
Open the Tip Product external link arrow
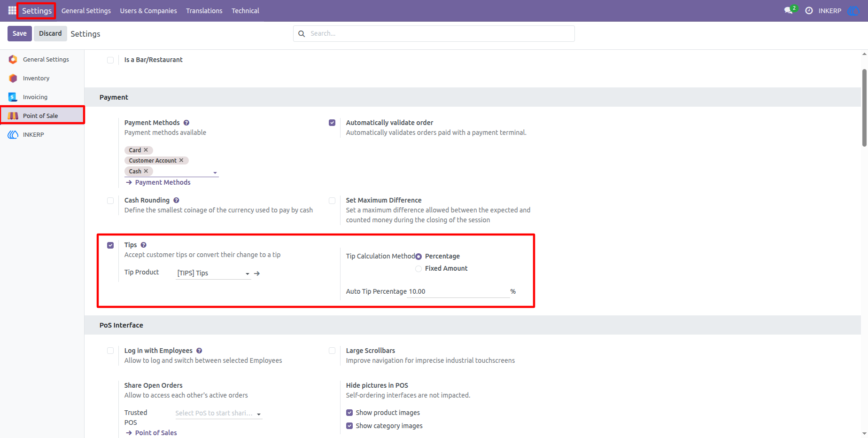pos(257,273)
